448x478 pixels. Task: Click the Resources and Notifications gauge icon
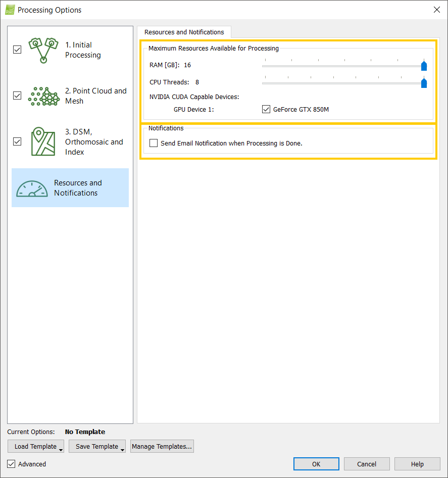pos(32,187)
